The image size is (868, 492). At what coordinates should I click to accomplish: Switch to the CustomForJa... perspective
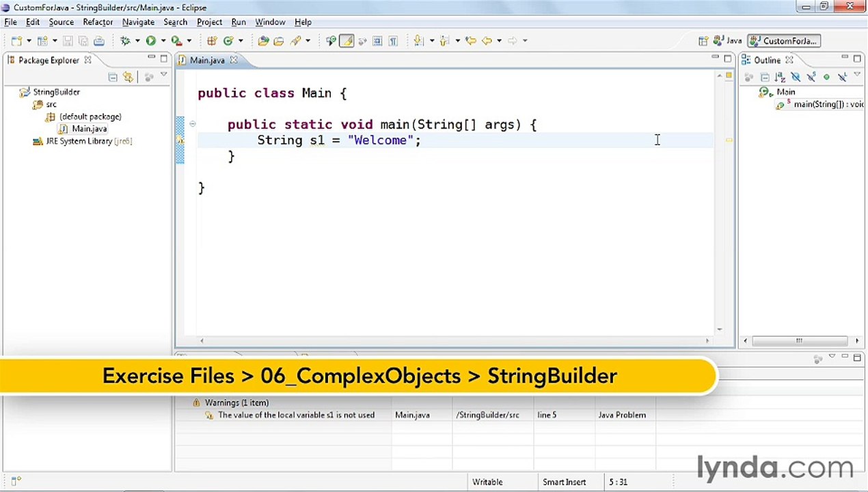784,41
